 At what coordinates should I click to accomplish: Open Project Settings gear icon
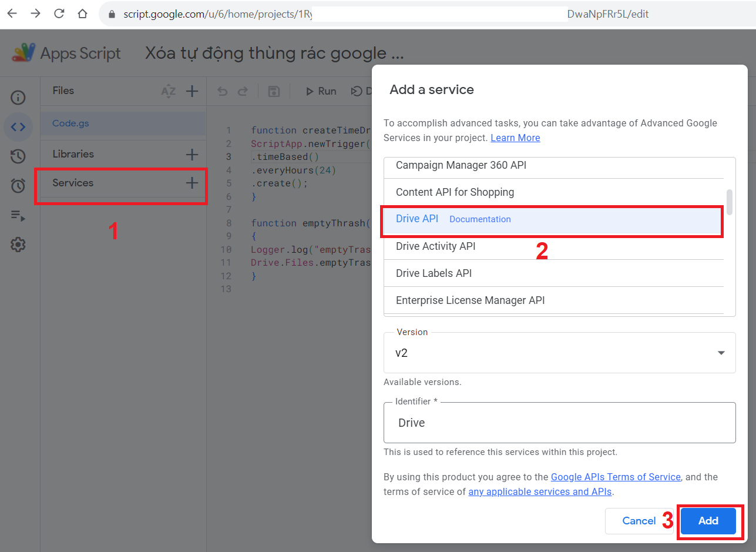click(18, 245)
